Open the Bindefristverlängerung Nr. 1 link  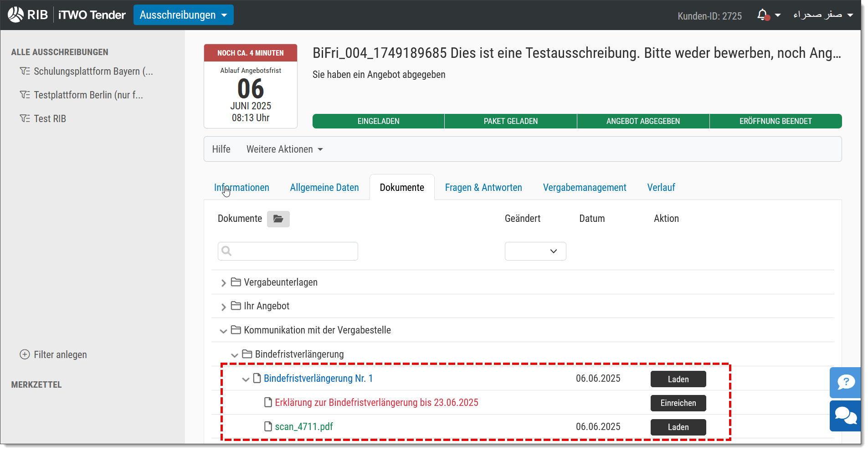tap(318, 378)
